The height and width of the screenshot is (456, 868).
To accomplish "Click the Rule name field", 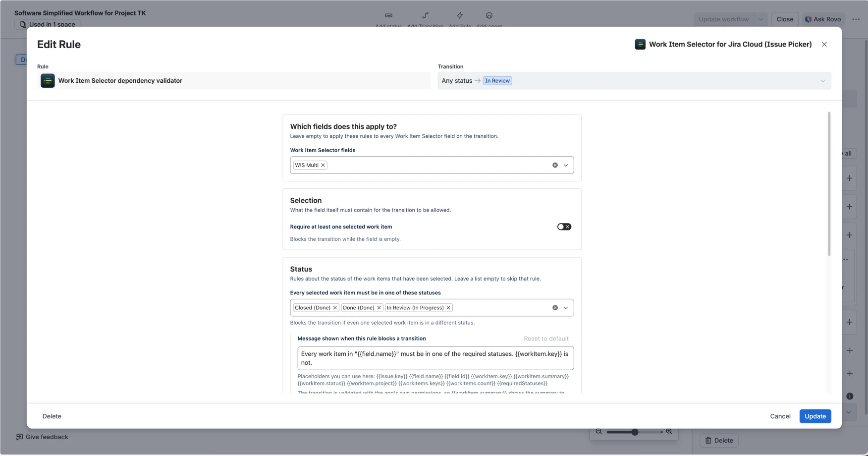I will click(234, 81).
